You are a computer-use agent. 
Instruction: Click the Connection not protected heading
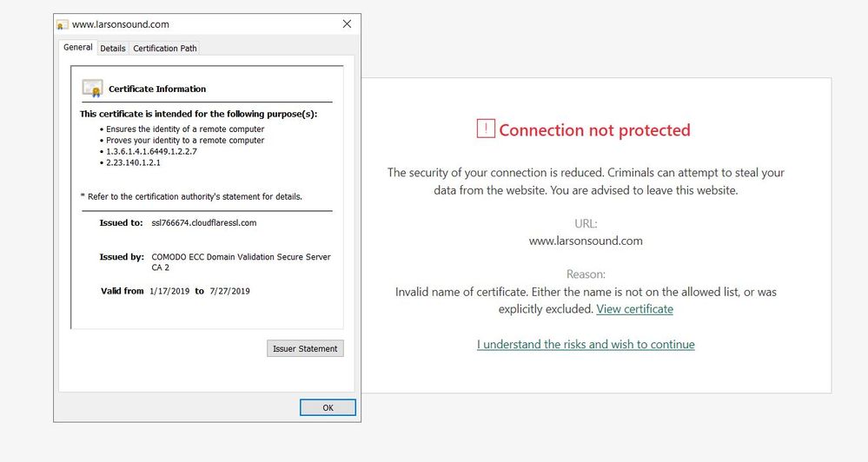tap(594, 130)
